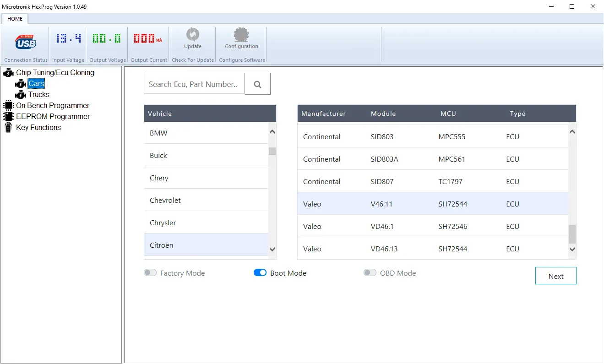The height and width of the screenshot is (364, 604).
Task: Select the Valeo V46.11 row
Action: pyautogui.click(x=433, y=204)
